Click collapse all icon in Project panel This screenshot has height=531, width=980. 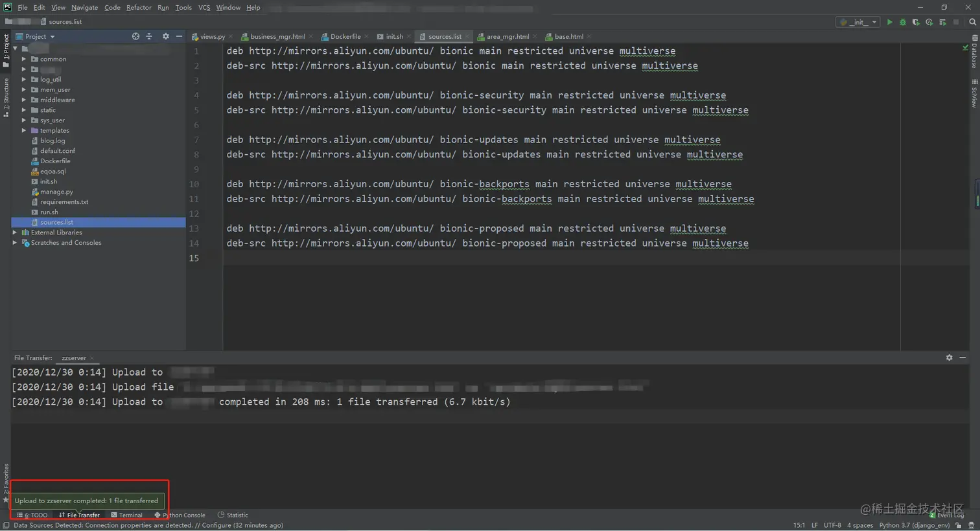point(149,36)
